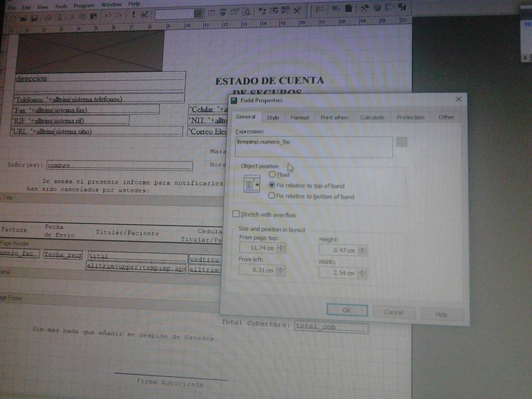
Task: Click the Copy toolbar icon
Action: pyautogui.click(x=83, y=16)
